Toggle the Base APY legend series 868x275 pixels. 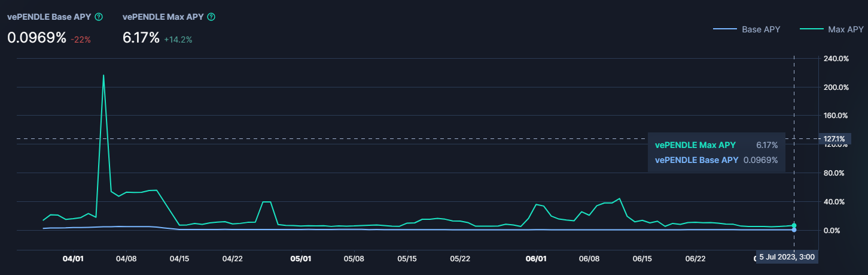click(747, 29)
